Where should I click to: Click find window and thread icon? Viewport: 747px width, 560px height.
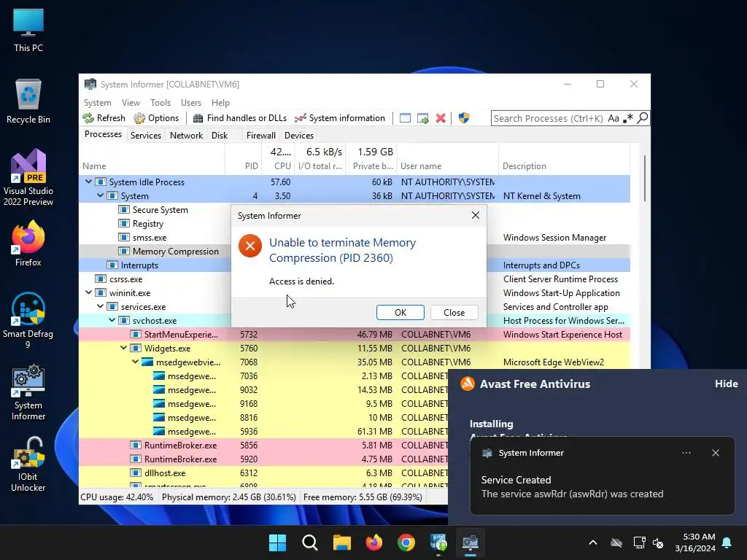(x=422, y=118)
